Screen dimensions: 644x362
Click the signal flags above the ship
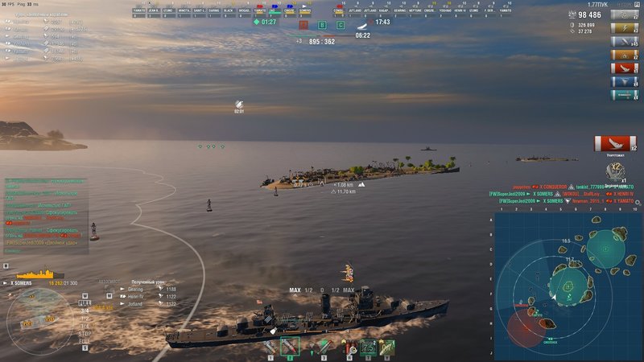click(349, 274)
